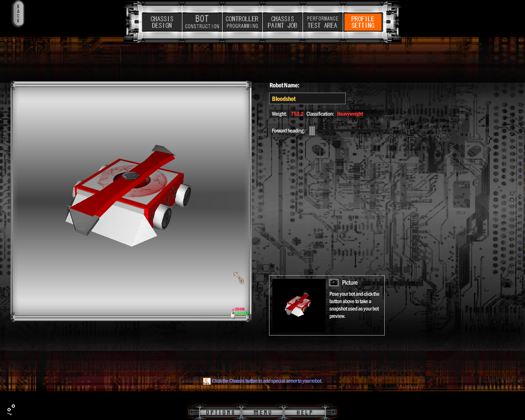Switch to the Bot Construction tab
The height and width of the screenshot is (420, 525).
click(202, 22)
